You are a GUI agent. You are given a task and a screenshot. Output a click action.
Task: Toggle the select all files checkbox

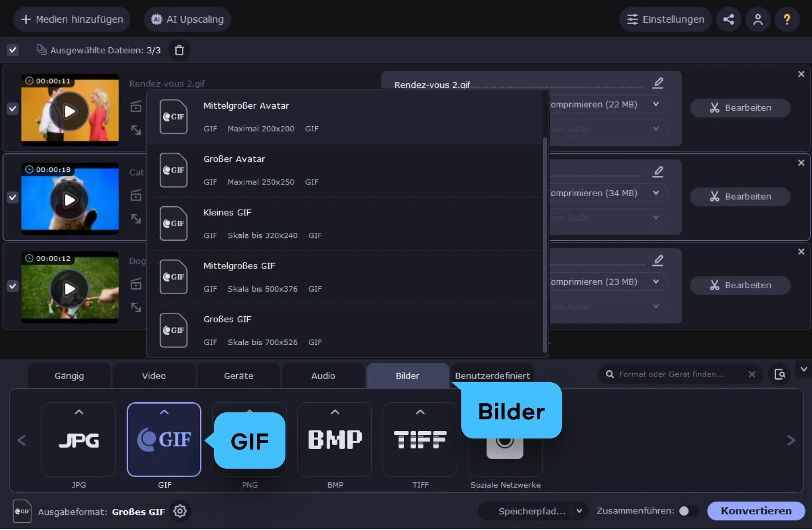tap(13, 50)
